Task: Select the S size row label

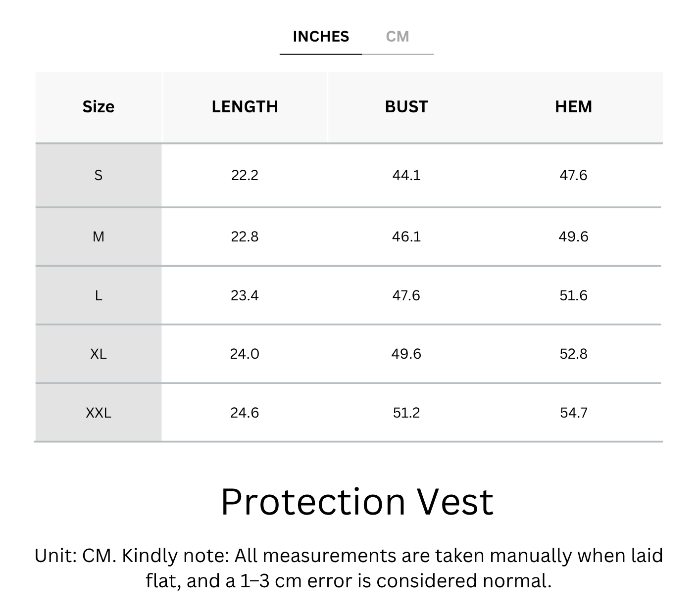Action: pos(98,175)
